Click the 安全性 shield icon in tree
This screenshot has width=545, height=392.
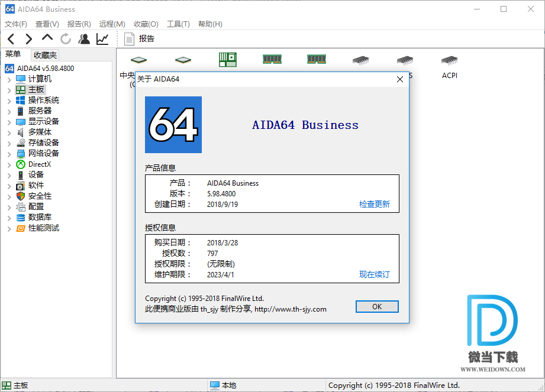coord(21,196)
